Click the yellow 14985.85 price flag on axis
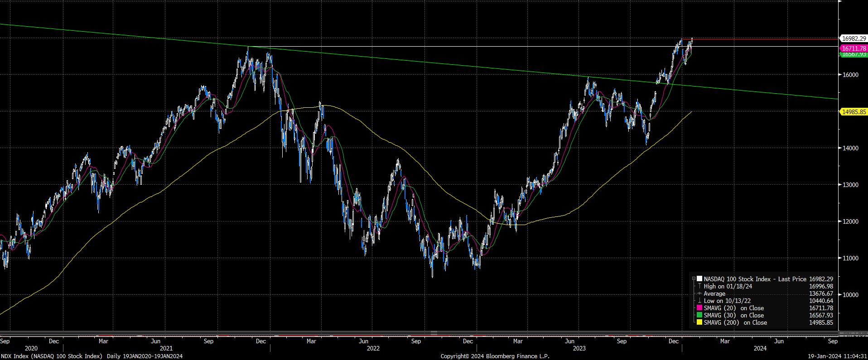 coord(853,111)
